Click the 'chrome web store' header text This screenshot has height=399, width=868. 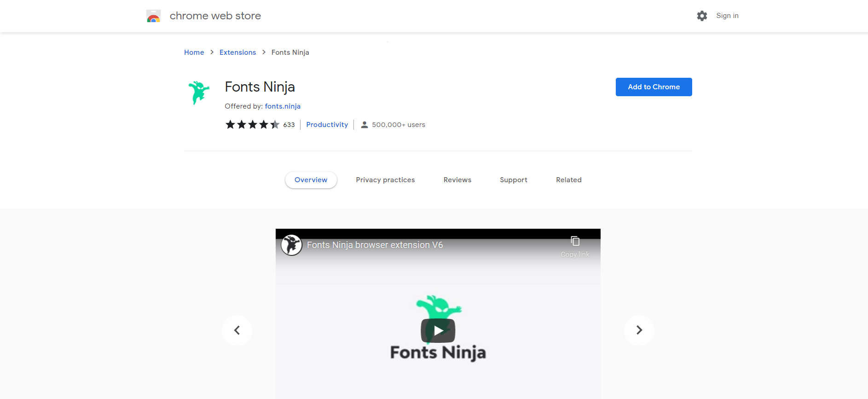pos(215,16)
